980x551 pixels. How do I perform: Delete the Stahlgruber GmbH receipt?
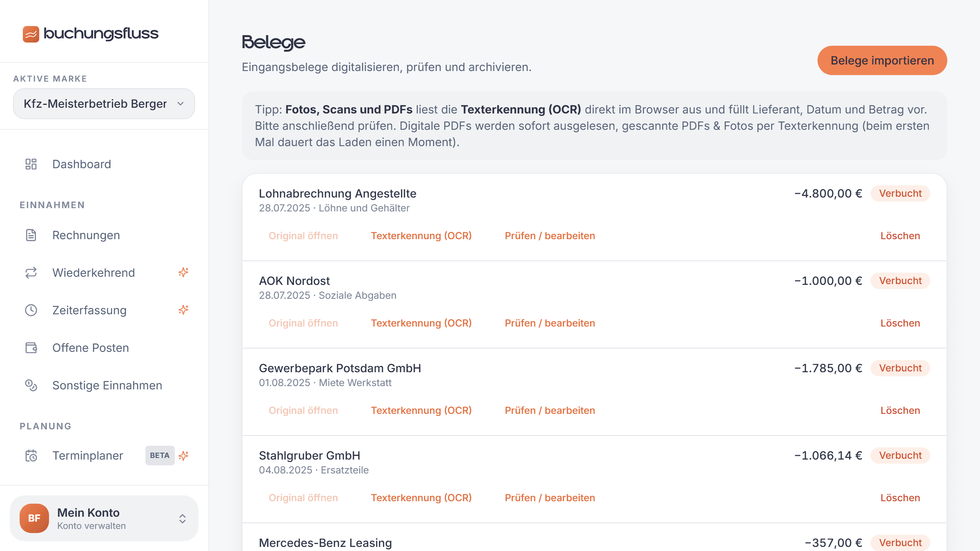[x=900, y=498]
